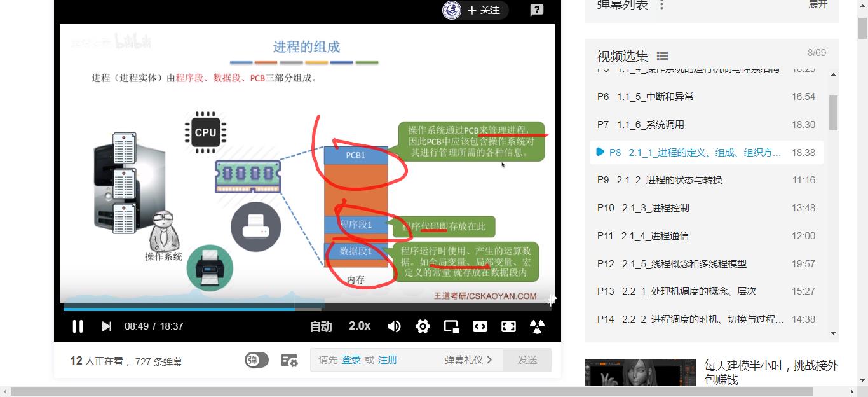Play P7 1.1_6_系统调用
868x397 pixels.
pyautogui.click(x=706, y=125)
